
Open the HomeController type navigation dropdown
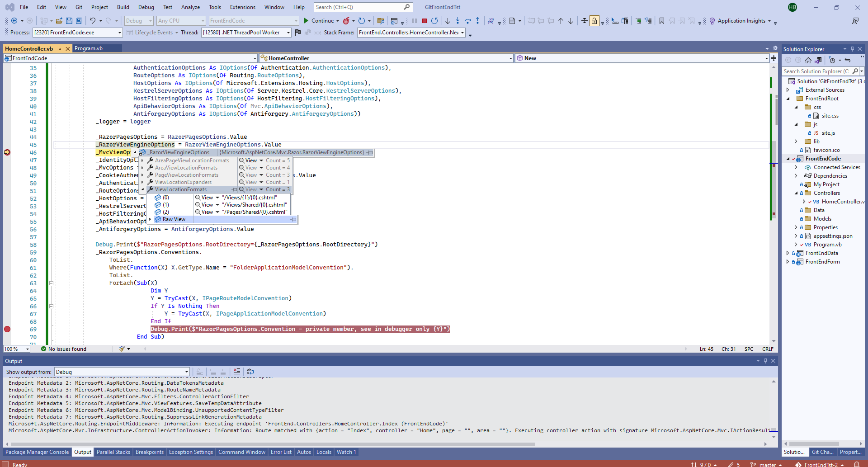511,58
